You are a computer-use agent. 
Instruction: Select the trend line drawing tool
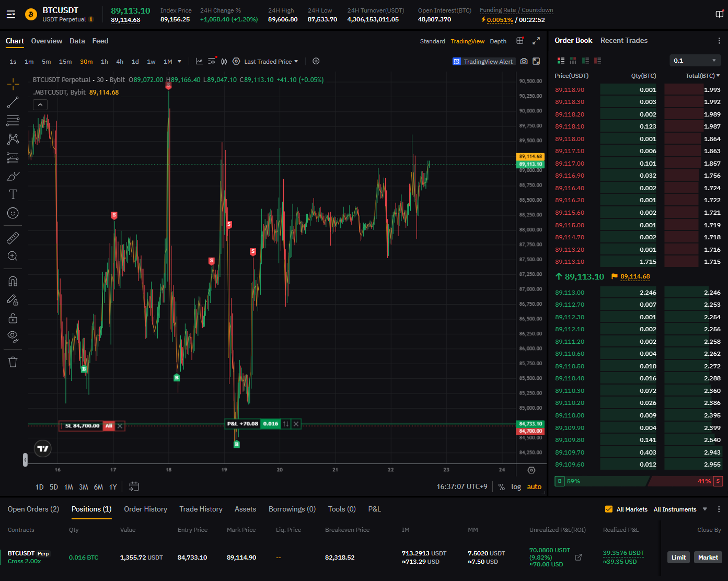(13, 102)
